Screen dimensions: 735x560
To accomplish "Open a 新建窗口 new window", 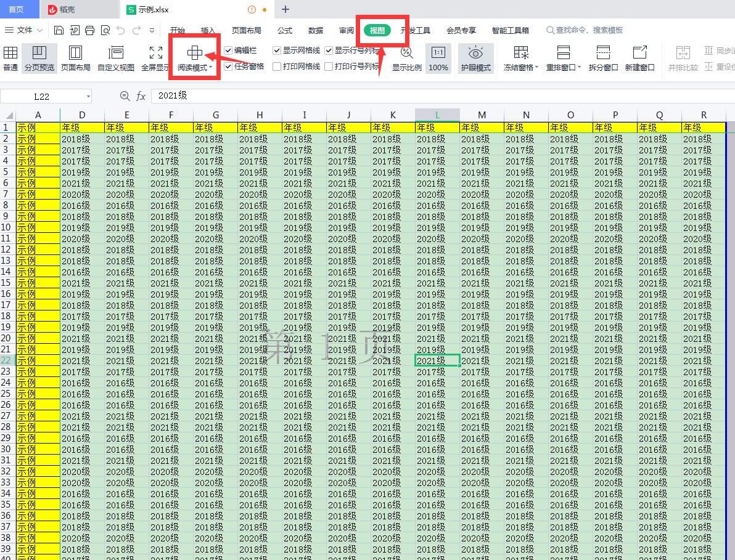I will (640, 59).
